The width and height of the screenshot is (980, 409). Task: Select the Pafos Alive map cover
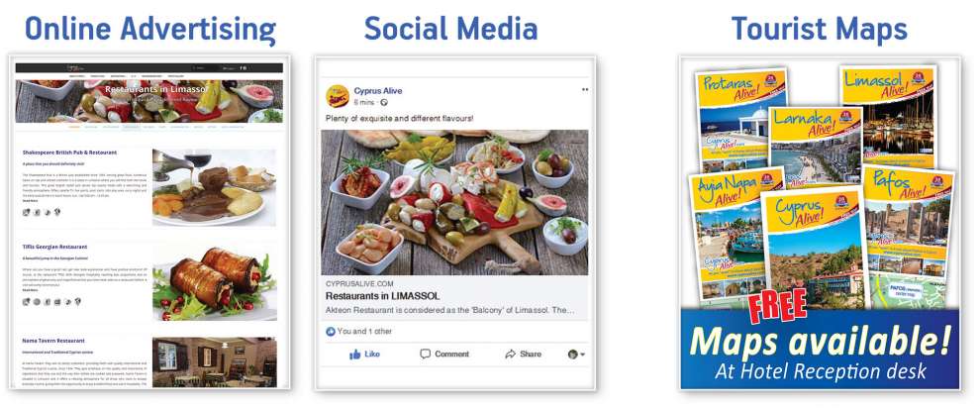909,237
